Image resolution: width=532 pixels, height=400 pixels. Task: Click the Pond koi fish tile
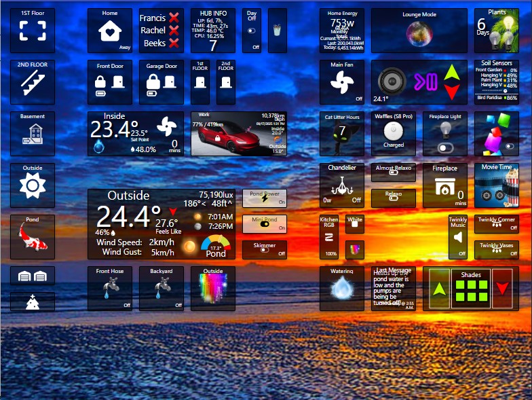(x=32, y=236)
